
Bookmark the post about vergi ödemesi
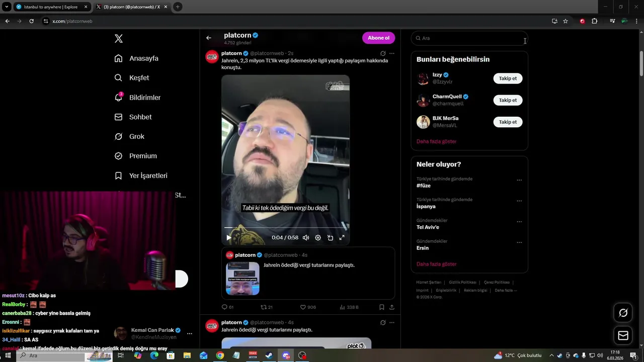point(382,307)
